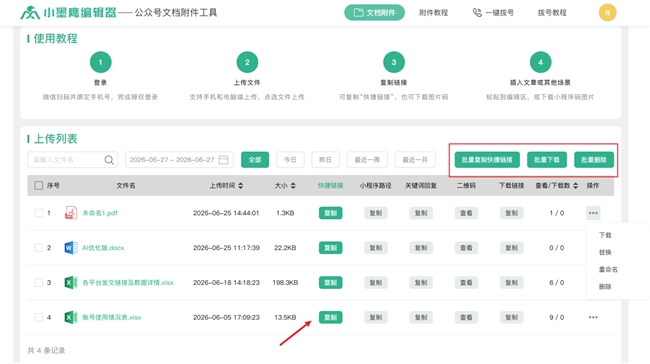Copy download link for 账号使用情况表.xlsx
Screen dimensions: 650x364
[x=511, y=317]
